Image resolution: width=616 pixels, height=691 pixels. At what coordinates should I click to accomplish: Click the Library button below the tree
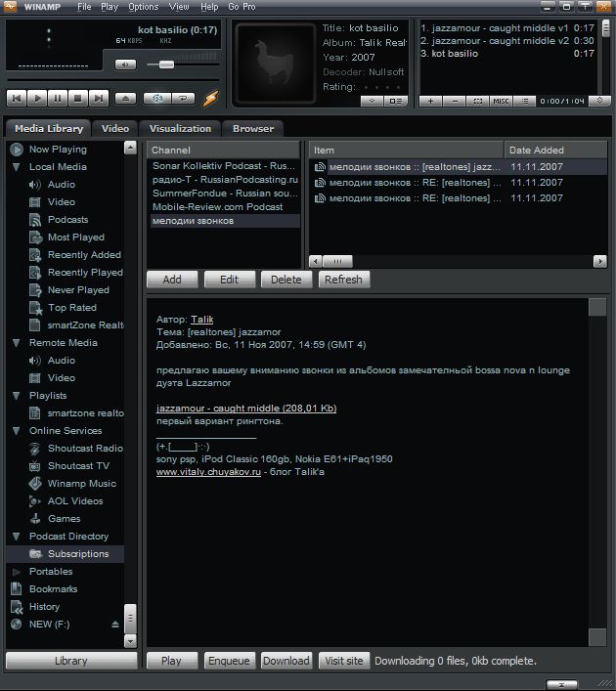[71, 661]
